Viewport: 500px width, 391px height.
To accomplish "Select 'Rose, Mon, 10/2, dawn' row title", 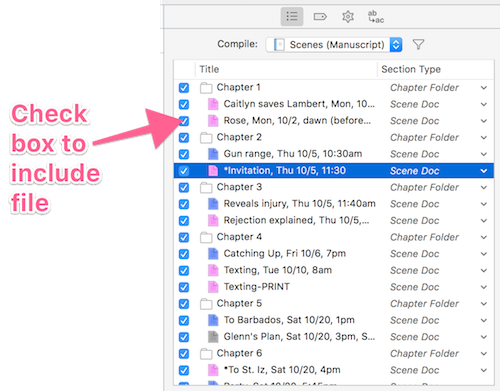I will 297,121.
